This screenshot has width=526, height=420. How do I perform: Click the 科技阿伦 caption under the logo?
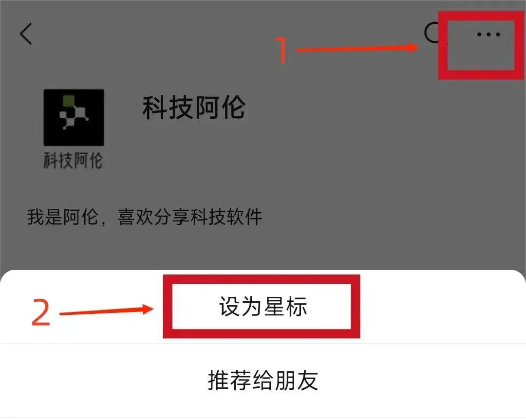click(73, 160)
